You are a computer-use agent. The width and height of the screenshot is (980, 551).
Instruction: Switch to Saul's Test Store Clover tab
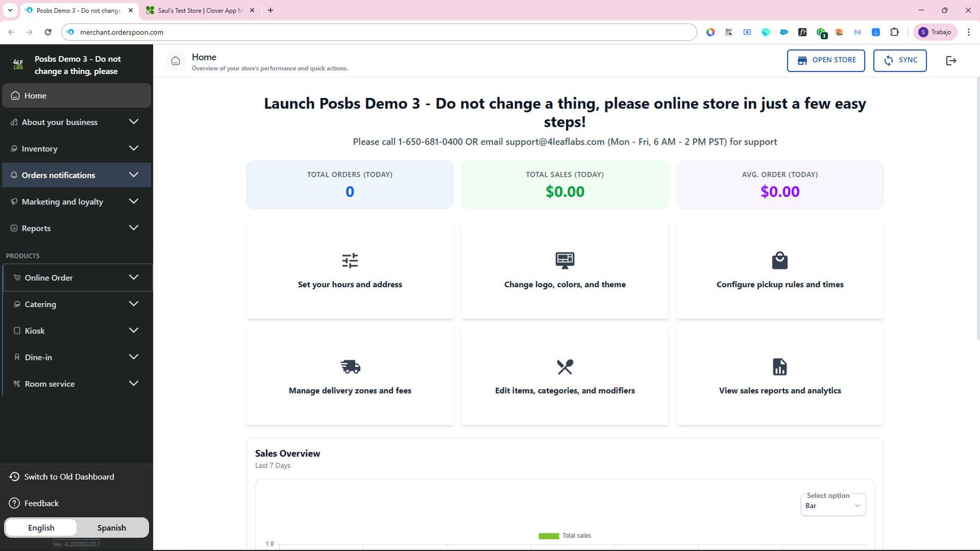tap(200, 10)
